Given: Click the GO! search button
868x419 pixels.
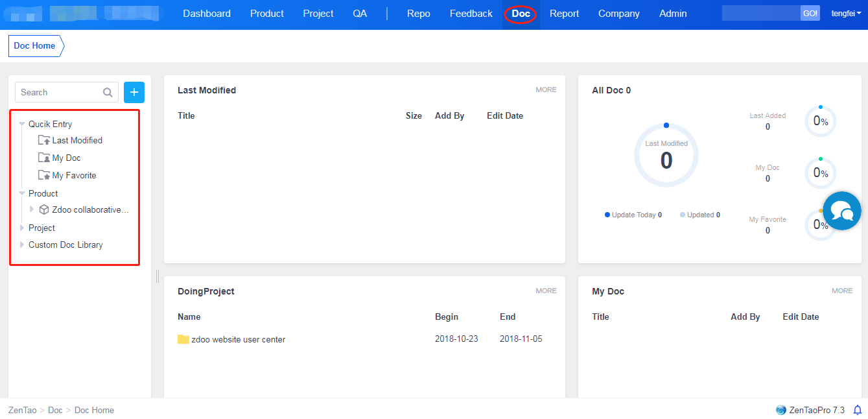Looking at the screenshot, I should tap(810, 14).
